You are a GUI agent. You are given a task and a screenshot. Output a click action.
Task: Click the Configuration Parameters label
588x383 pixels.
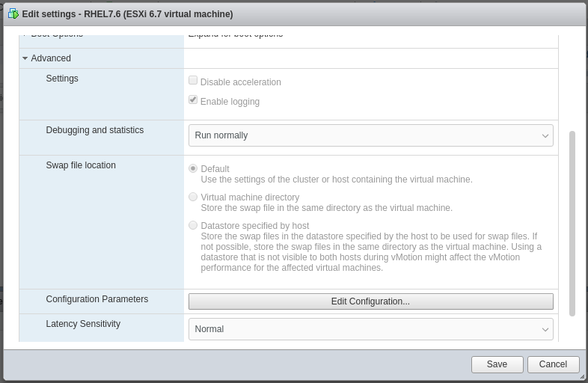97,299
